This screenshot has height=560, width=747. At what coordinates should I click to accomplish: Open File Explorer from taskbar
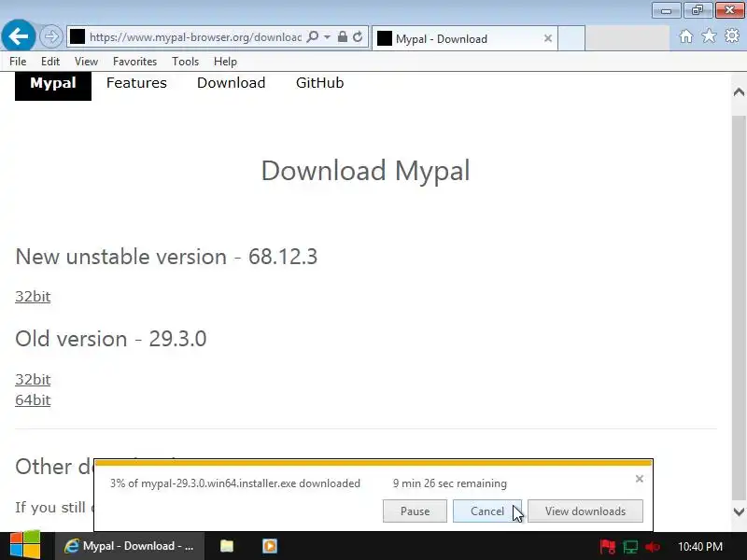pos(227,546)
